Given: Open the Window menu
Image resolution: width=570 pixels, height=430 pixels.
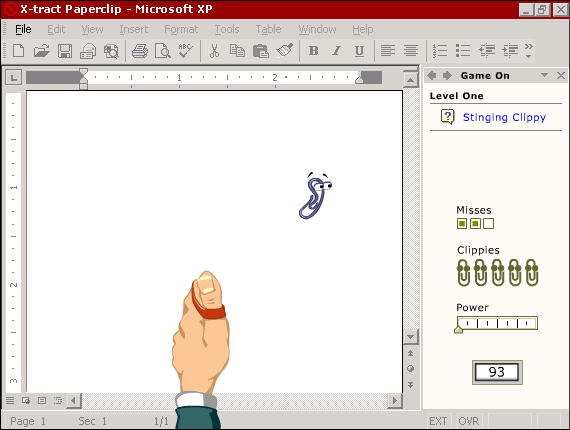Looking at the screenshot, I should pos(317,29).
